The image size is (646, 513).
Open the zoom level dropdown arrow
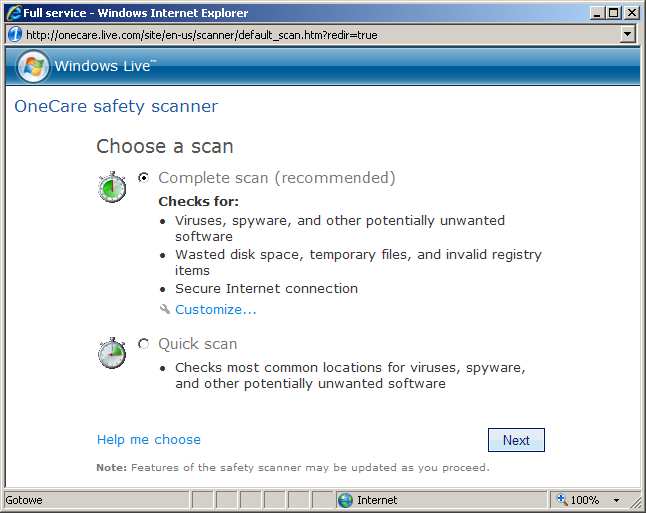616,500
